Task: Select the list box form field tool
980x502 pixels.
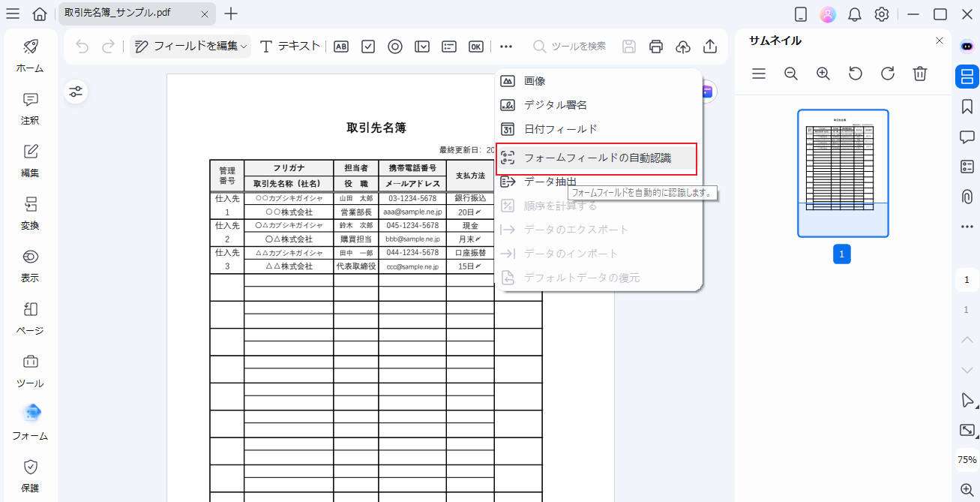Action: point(448,46)
